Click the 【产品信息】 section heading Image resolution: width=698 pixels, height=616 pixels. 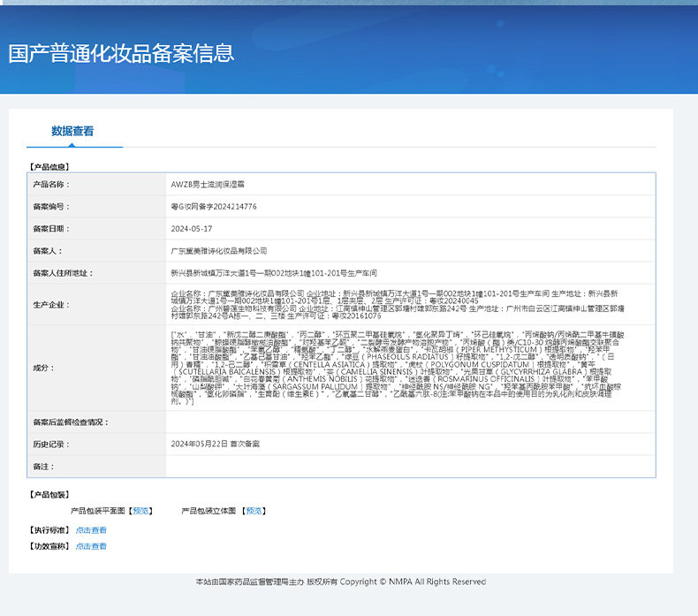tap(49, 166)
